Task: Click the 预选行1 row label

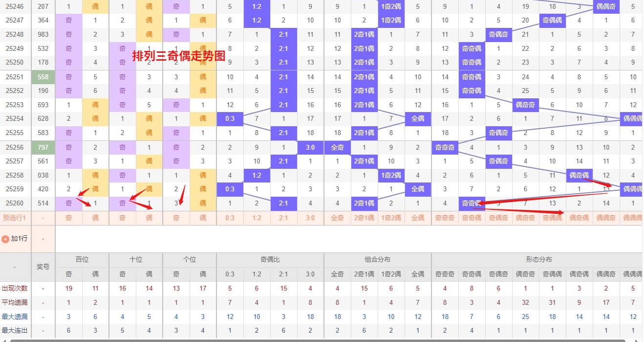Action: [15, 218]
